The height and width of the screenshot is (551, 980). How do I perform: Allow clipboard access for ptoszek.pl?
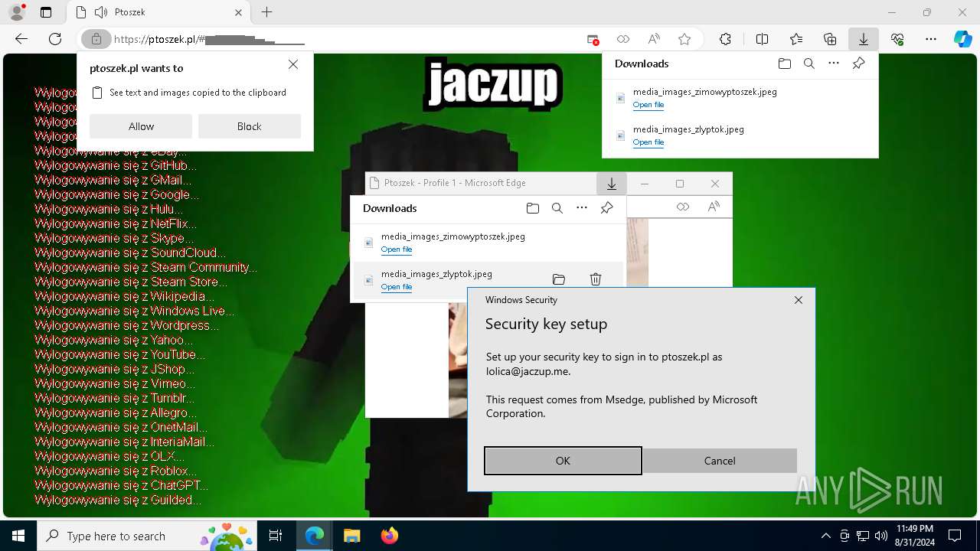(x=141, y=126)
